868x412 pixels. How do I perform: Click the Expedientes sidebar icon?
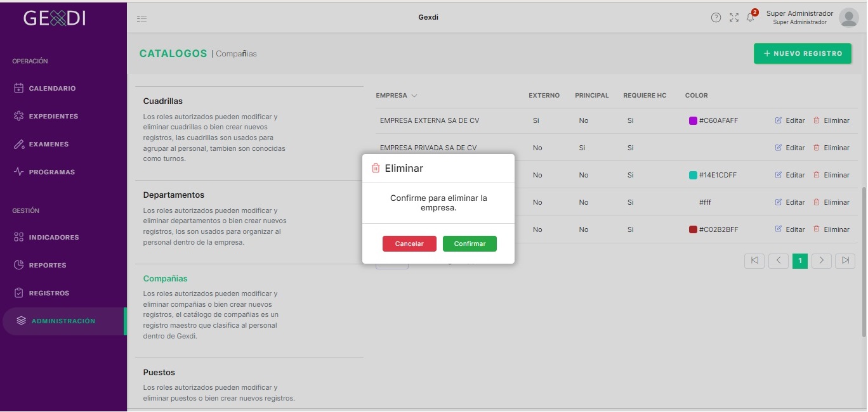(18, 116)
